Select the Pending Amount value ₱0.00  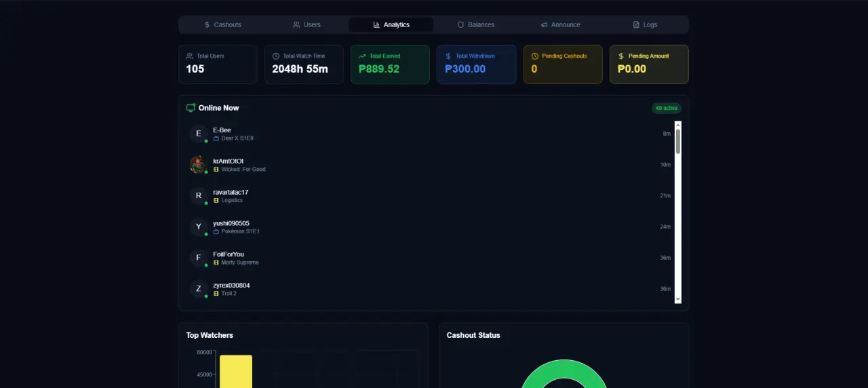click(x=632, y=69)
